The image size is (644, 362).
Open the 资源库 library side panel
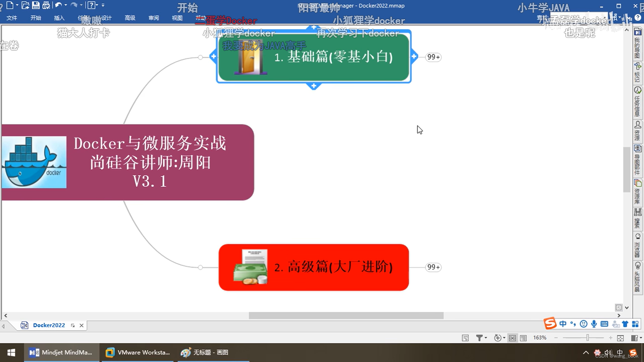(638, 192)
